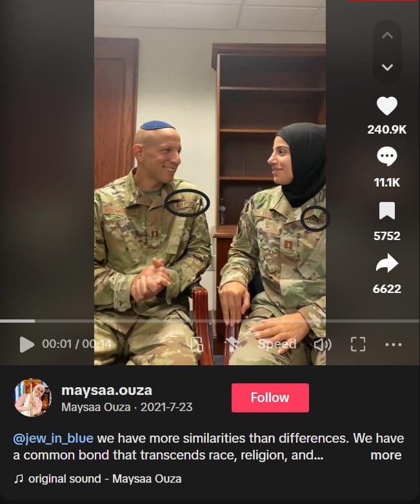Like the video using the heart icon

(387, 106)
